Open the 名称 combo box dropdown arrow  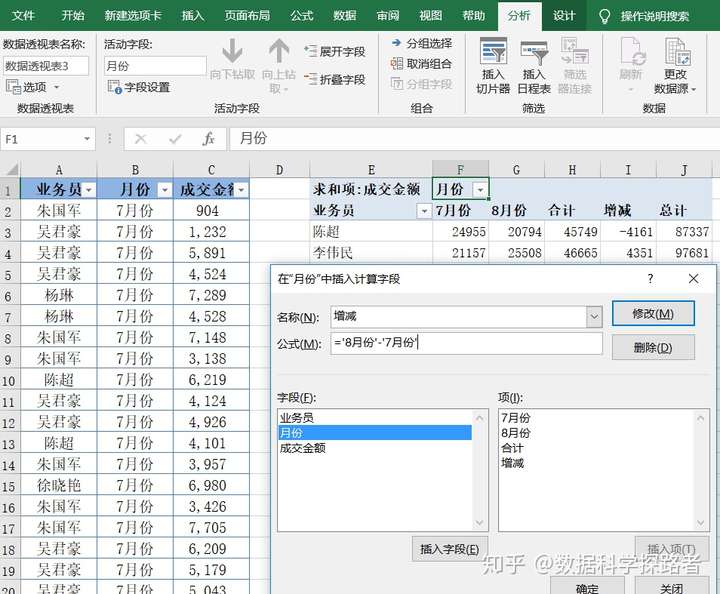click(594, 316)
